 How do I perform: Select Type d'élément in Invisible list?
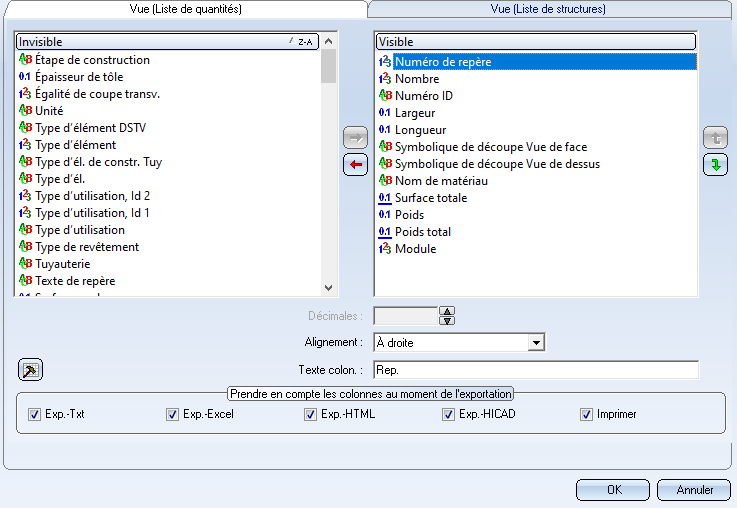point(76,145)
